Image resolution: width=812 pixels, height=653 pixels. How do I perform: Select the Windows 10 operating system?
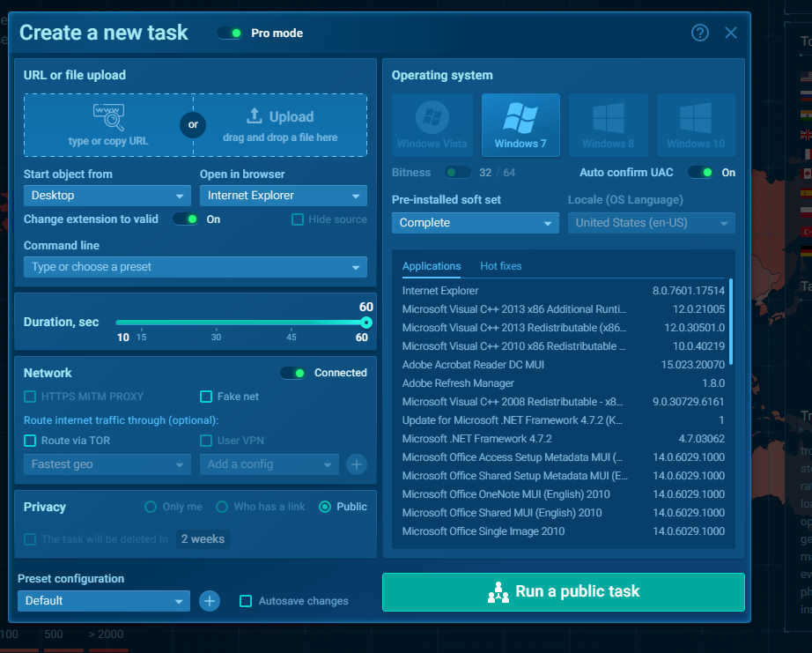(696, 125)
